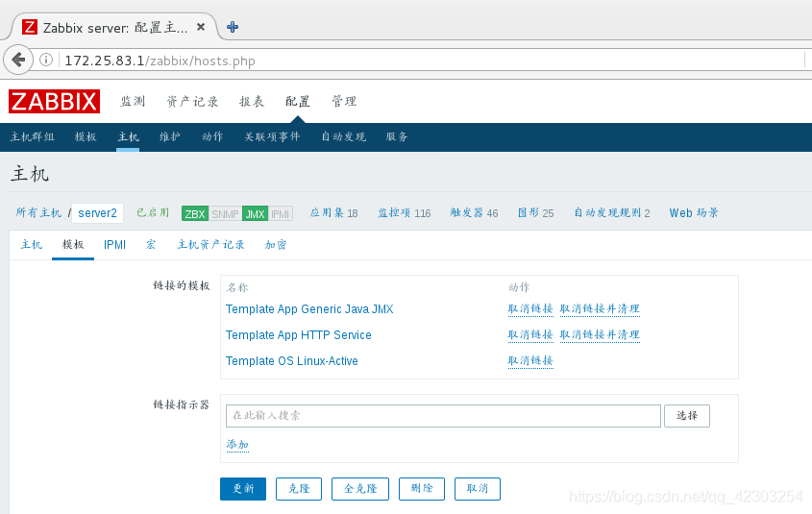The height and width of the screenshot is (514, 812).
Task: Go to 关联项事件 submenu
Action: tap(272, 136)
